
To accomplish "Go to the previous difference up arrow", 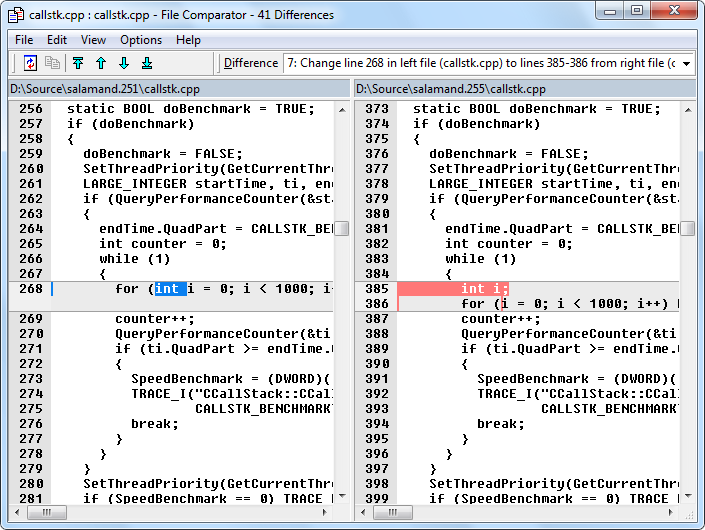I will [x=101, y=63].
